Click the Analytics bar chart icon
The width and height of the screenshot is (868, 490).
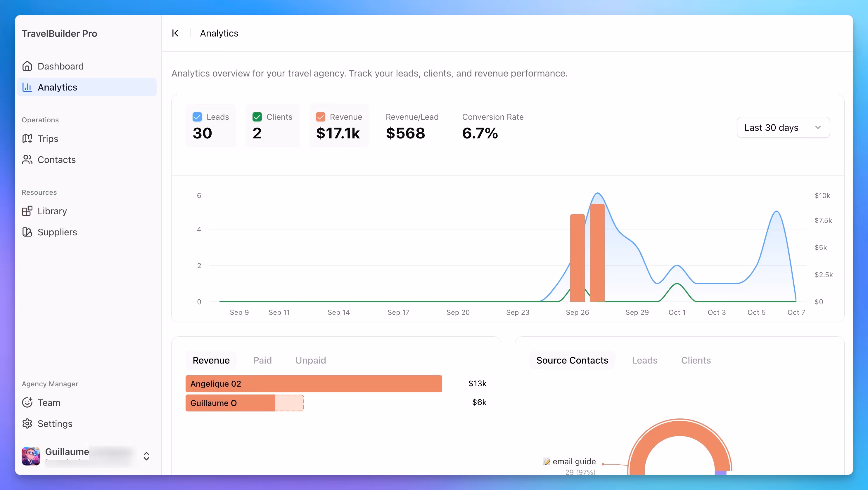coord(27,87)
